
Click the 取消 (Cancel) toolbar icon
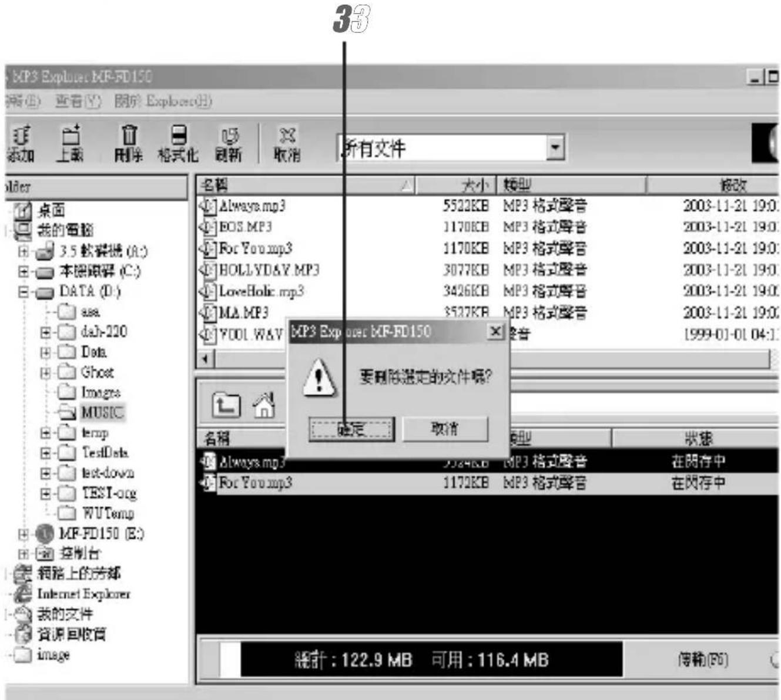pyautogui.click(x=287, y=144)
